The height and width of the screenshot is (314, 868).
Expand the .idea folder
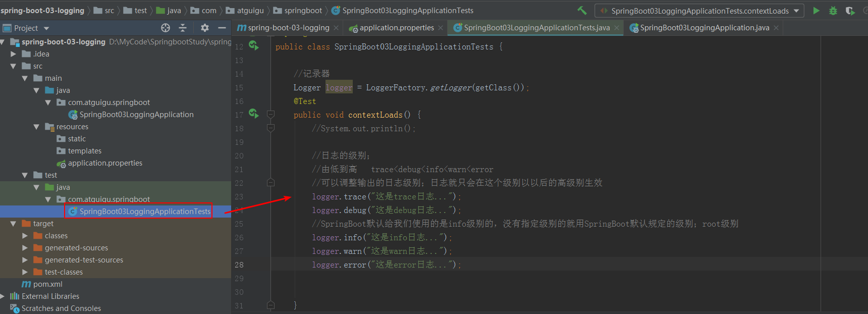(13, 54)
